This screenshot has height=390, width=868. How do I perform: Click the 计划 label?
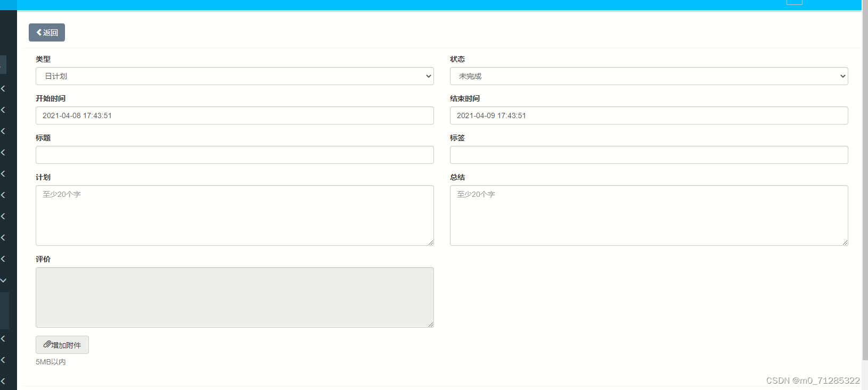(43, 177)
